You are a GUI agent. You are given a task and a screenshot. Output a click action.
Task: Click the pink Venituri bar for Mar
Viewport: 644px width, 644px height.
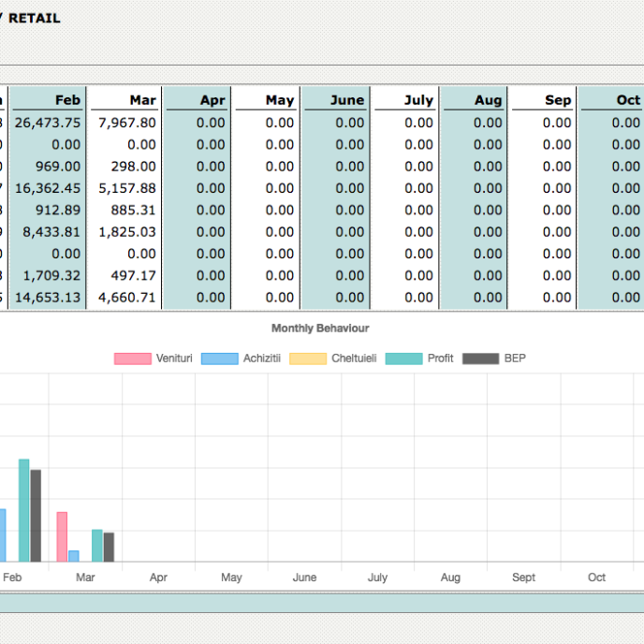click(62, 536)
